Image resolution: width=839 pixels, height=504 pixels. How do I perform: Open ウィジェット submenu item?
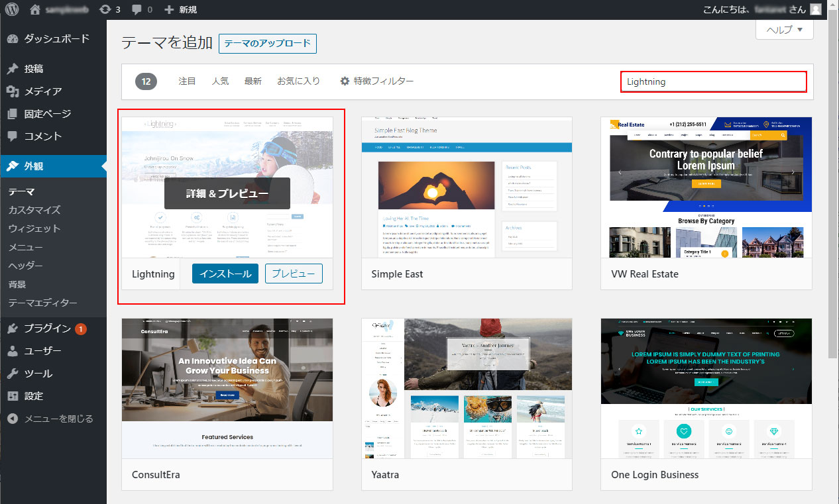(34, 228)
